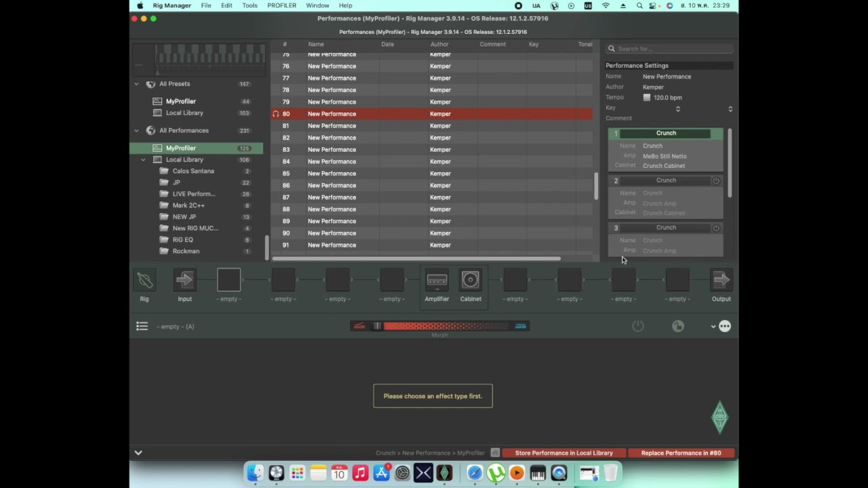Click the globe icon beside All Presets

[151, 84]
